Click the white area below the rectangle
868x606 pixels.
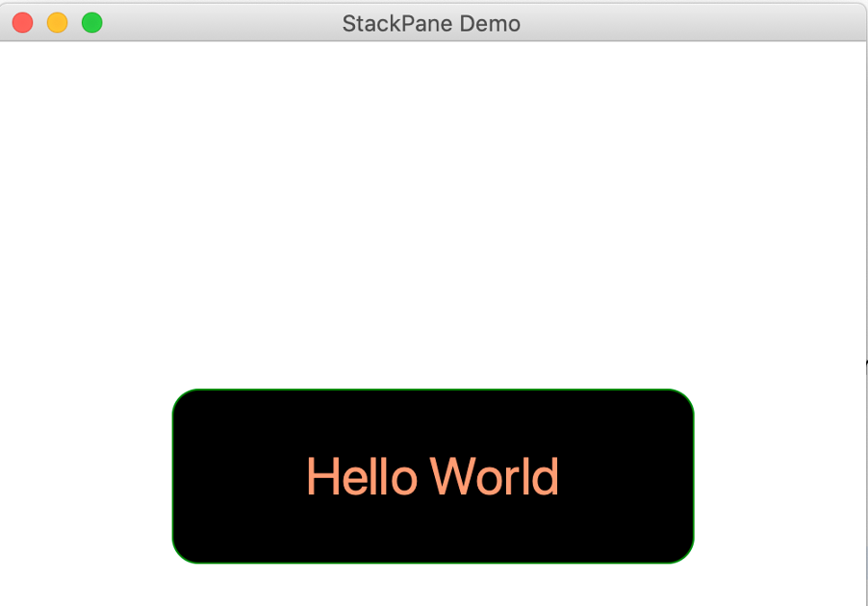pyautogui.click(x=432, y=587)
